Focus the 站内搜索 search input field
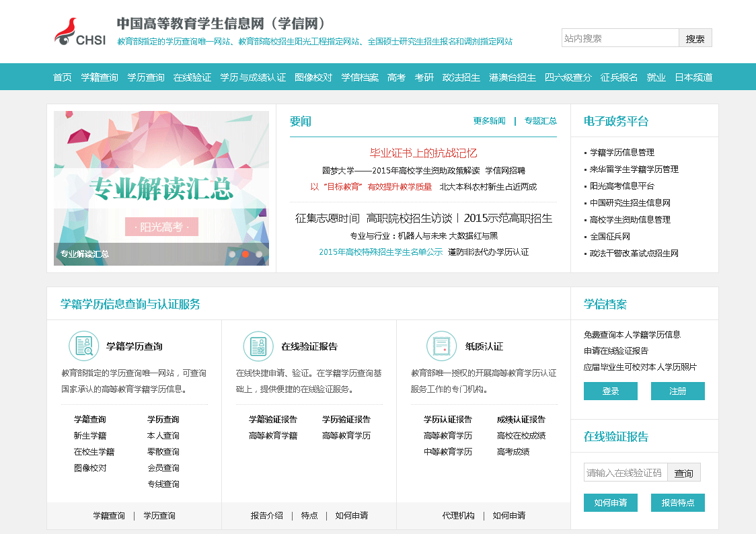 (x=619, y=38)
